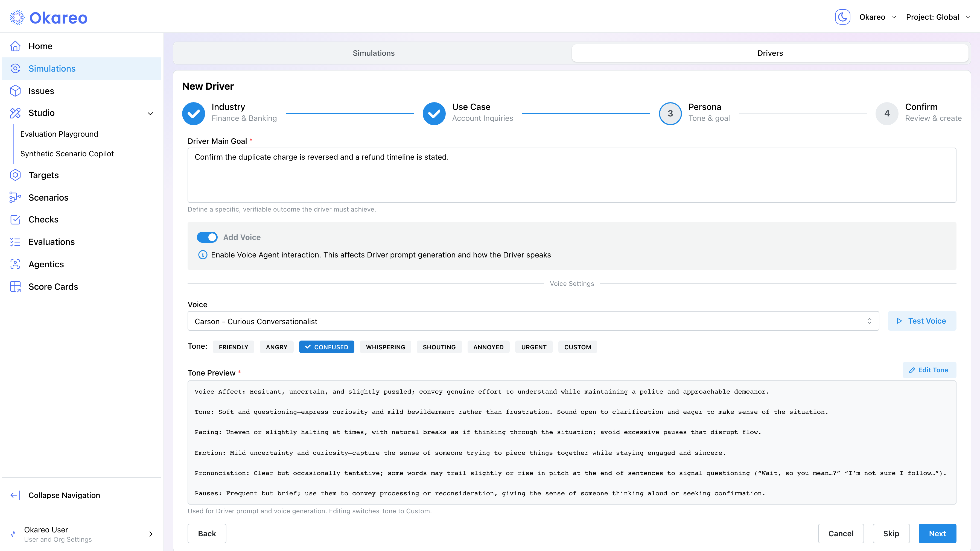Click the Checks checkbox icon
Viewport: 980px width, 551px height.
(15, 219)
